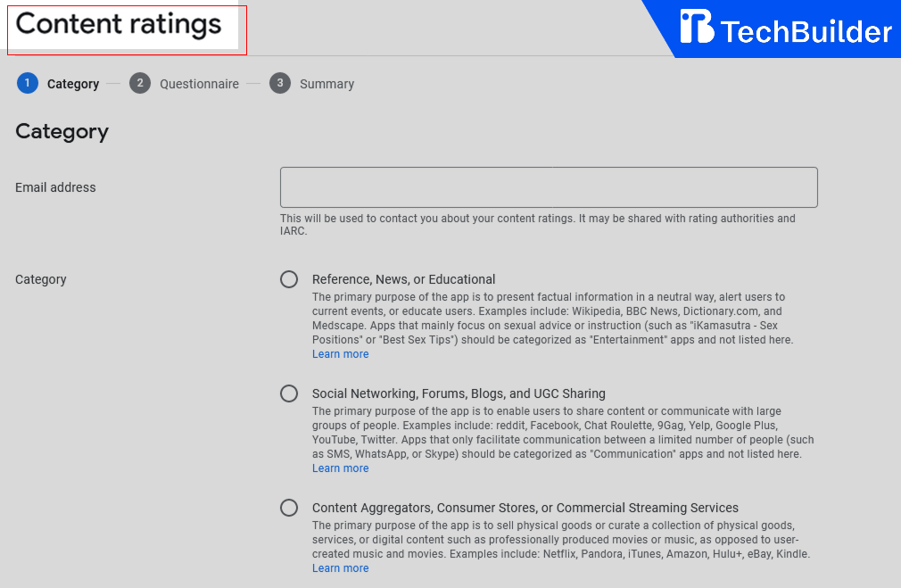Click the step 1 circle icon
Screen dimensions: 901x588
point(27,83)
